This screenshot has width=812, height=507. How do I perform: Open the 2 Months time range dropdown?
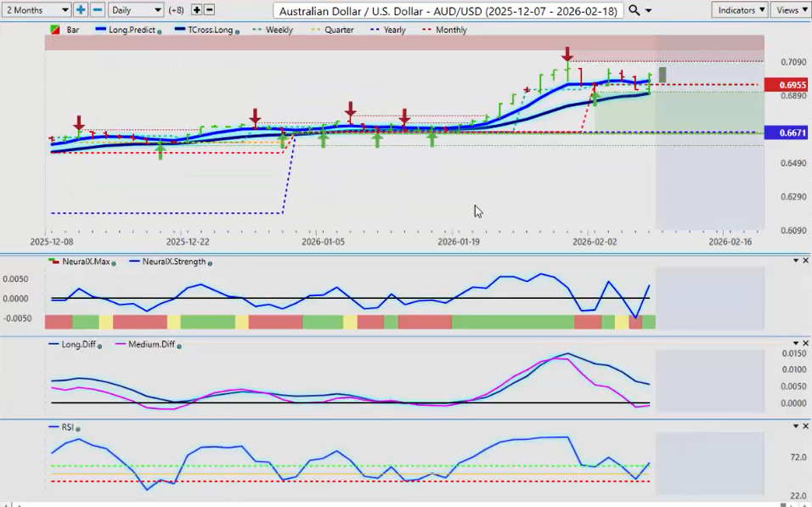pyautogui.click(x=37, y=10)
